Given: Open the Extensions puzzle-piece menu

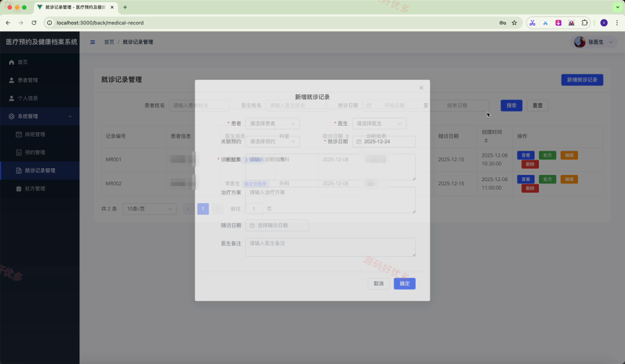Looking at the screenshot, I should click(x=584, y=23).
